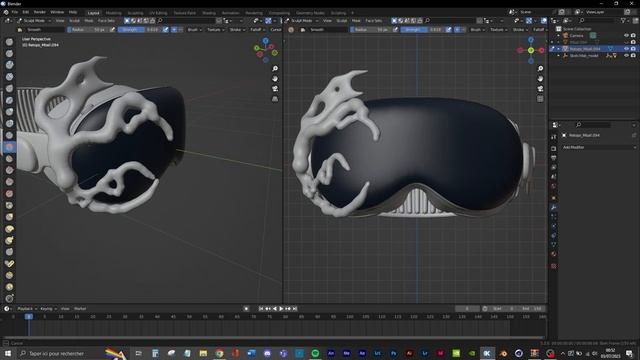Open the outliner filter funnel
The height and width of the screenshot is (360, 640).
[623, 20]
